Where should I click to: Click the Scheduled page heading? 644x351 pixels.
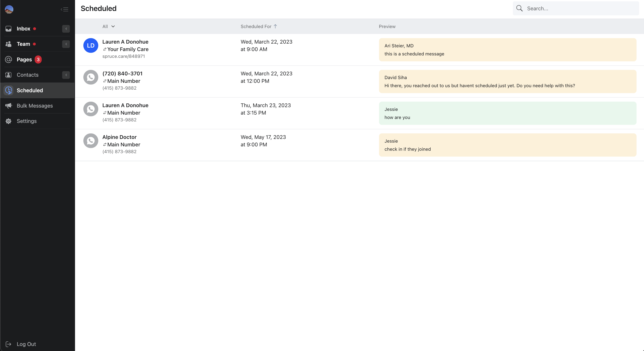(x=98, y=8)
